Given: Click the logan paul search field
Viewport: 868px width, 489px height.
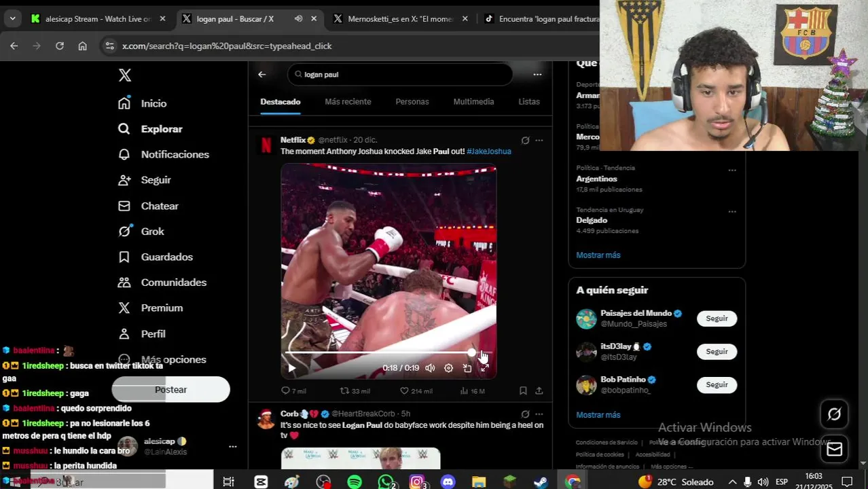Looking at the screenshot, I should click(400, 75).
